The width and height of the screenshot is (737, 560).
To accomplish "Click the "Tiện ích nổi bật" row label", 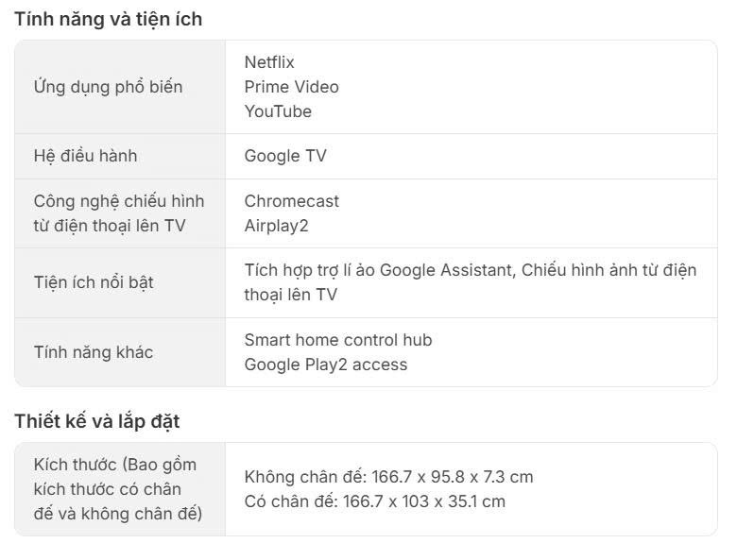I will 94,282.
